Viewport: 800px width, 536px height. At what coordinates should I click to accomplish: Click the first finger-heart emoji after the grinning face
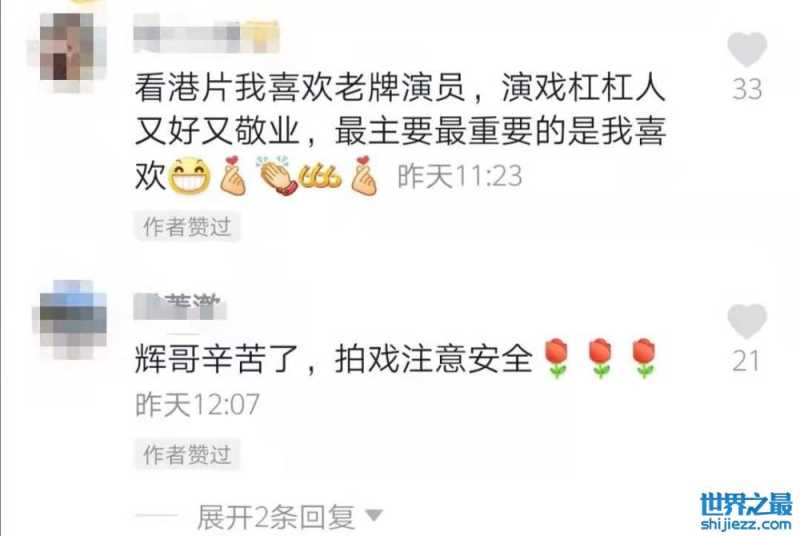pos(233,175)
